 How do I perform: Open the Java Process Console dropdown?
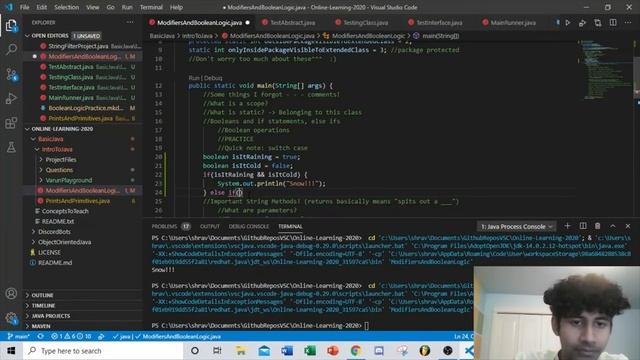point(516,226)
